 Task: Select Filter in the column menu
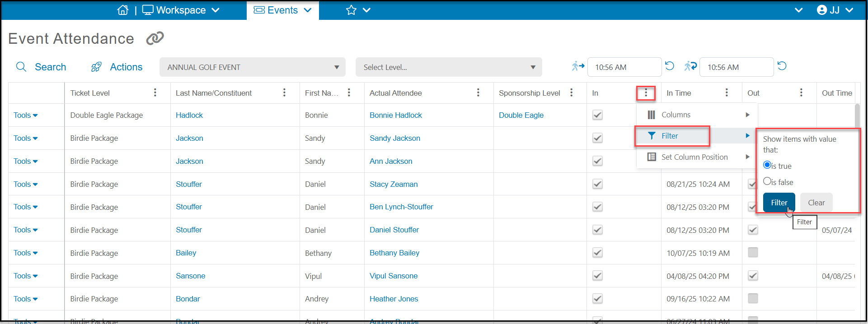697,136
